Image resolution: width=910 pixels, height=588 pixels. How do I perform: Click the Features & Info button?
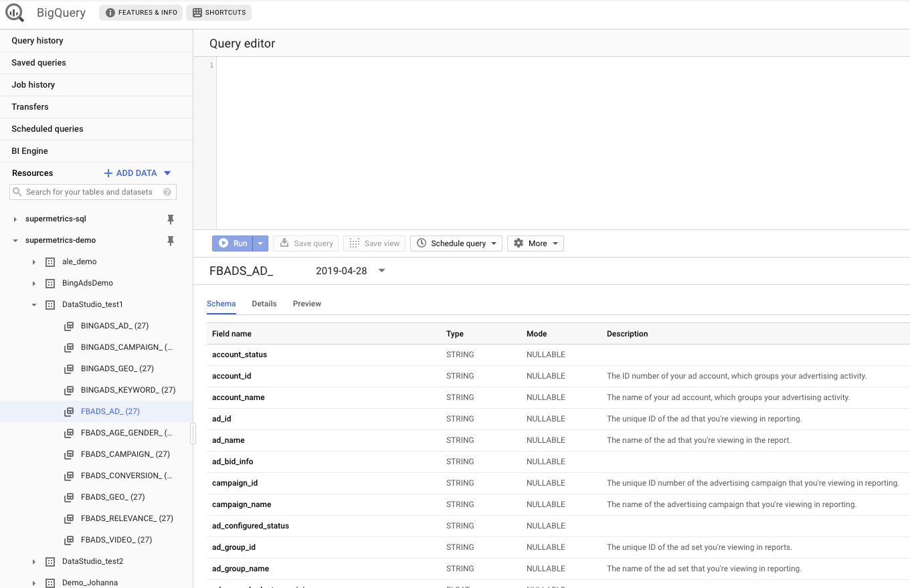[x=141, y=13]
